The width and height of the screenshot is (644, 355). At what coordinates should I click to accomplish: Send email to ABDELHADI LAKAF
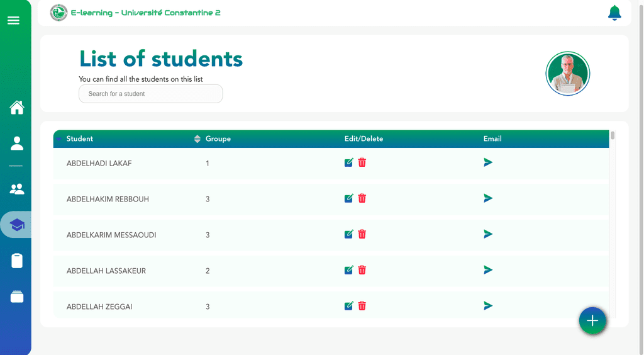(488, 162)
